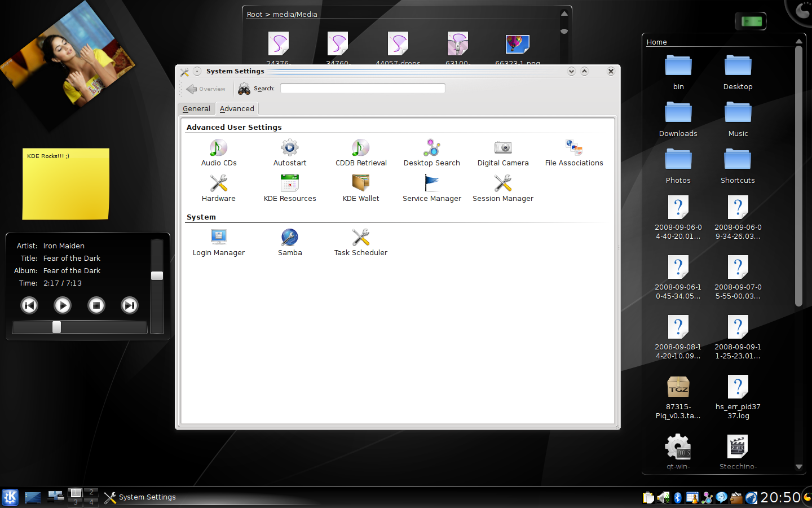Image resolution: width=812 pixels, height=508 pixels.
Task: Open the Hardware settings module
Action: [x=219, y=189]
